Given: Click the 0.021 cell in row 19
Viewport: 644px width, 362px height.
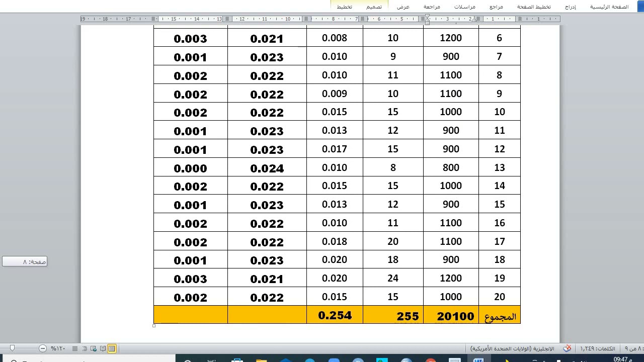Looking at the screenshot, I should click(x=267, y=279).
